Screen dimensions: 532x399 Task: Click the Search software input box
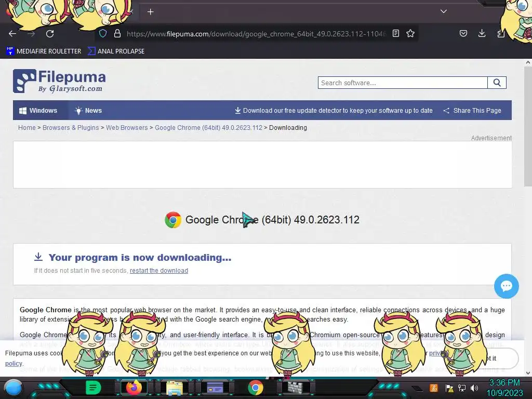coord(403,83)
